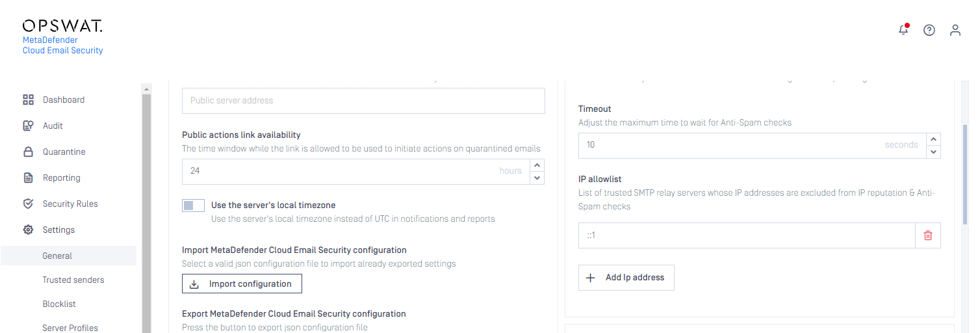
Task: Click the help question mark icon
Action: 929,30
